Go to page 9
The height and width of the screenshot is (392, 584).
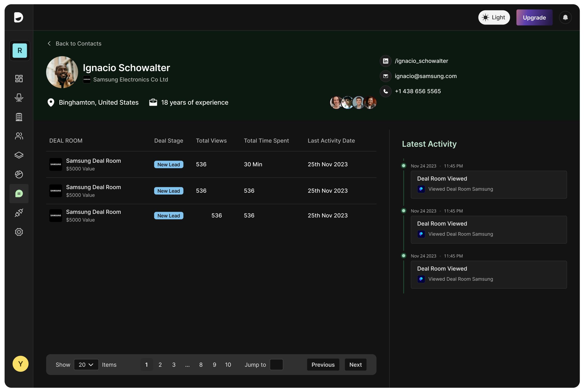(x=214, y=365)
